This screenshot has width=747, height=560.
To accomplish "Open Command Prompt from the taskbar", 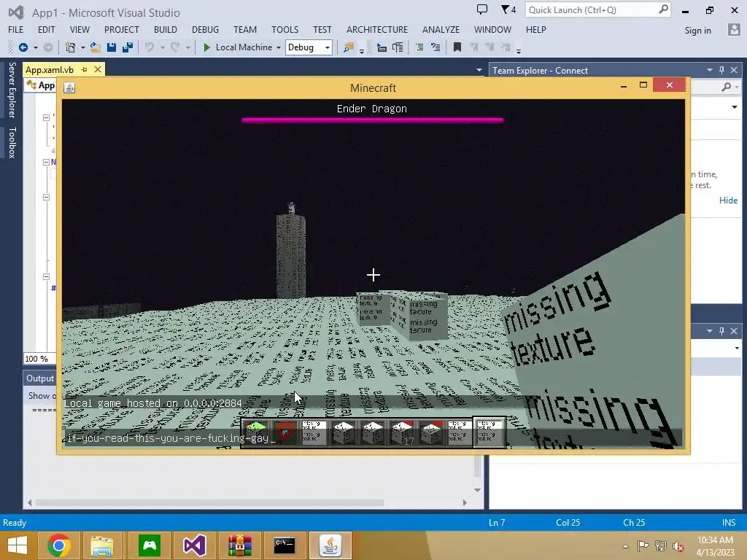I will click(x=285, y=545).
